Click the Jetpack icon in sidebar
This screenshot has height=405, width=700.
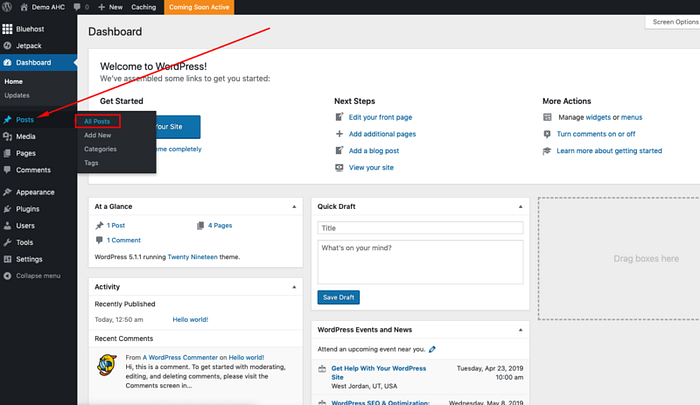coord(7,46)
